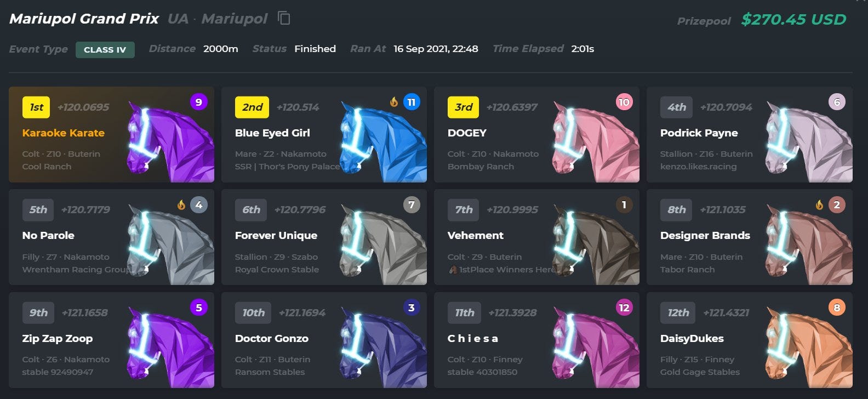Click the flame icon on Blue Eyed Girl
868x399 pixels.
[x=394, y=102]
